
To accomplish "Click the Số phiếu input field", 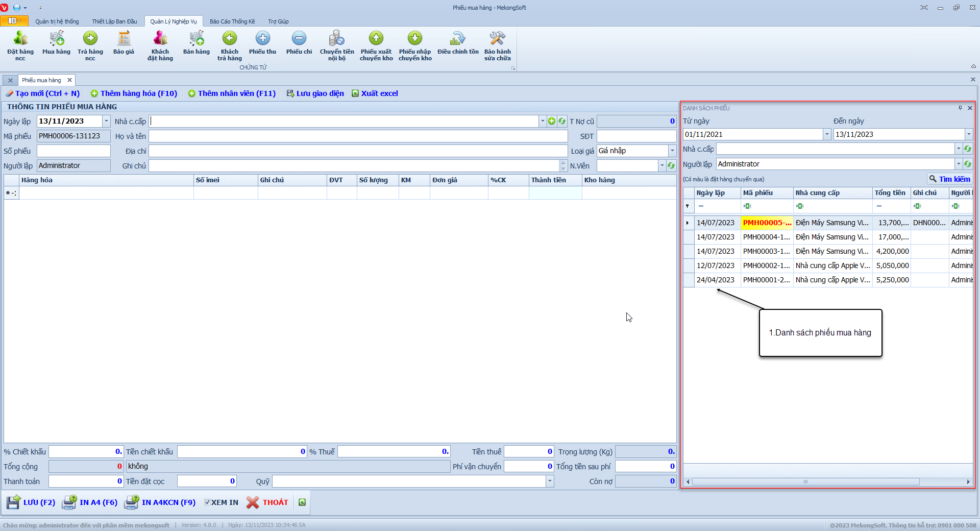I will (x=73, y=151).
